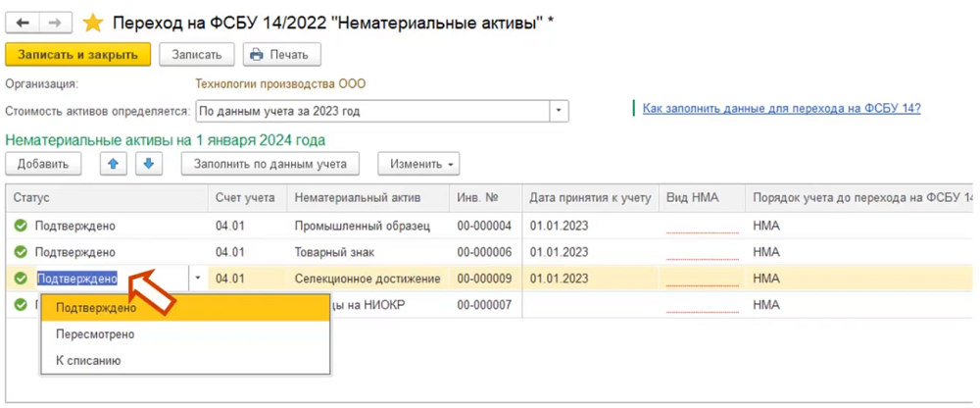Viewport: 980px width, 408px height.
Task: Move row down with blue arrow
Action: pos(147,164)
